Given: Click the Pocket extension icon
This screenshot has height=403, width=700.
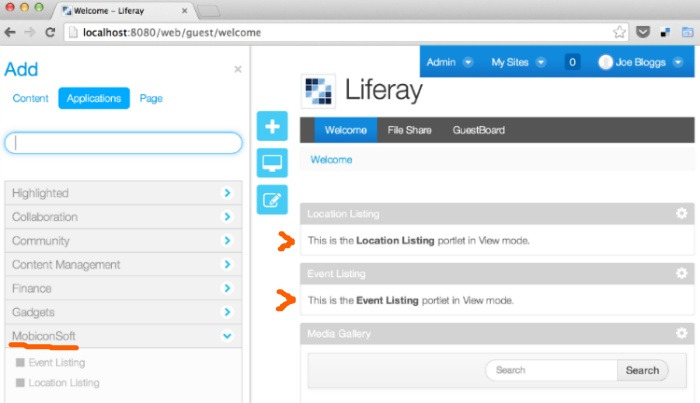Looking at the screenshot, I should (643, 32).
